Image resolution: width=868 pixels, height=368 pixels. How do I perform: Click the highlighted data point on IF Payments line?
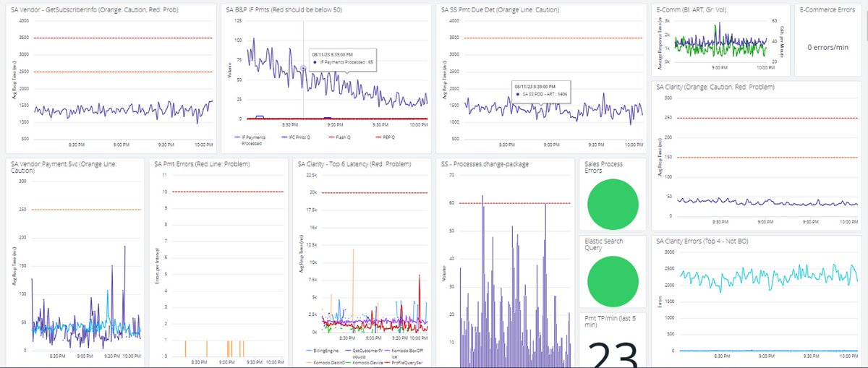[303, 69]
